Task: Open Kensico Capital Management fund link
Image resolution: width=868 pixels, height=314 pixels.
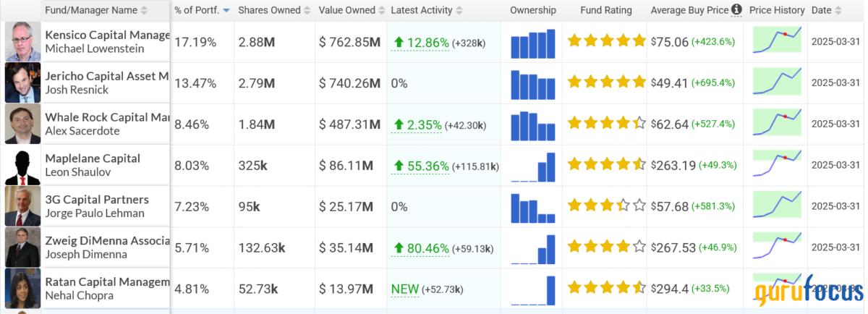Action: (x=107, y=35)
